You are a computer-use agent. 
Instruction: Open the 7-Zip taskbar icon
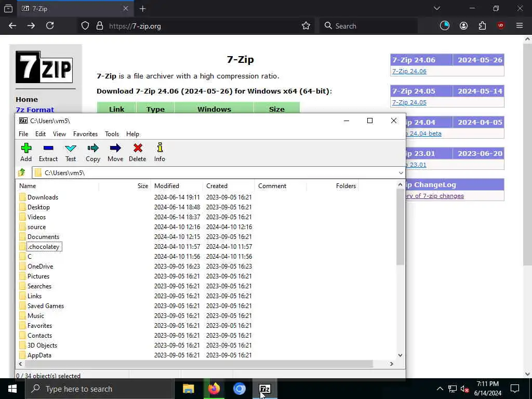(x=264, y=389)
